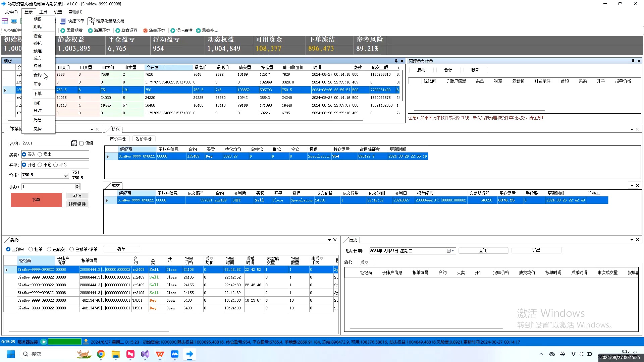Select the 买入 buy radio button
Image resolution: width=644 pixels, height=362 pixels.
[24, 155]
